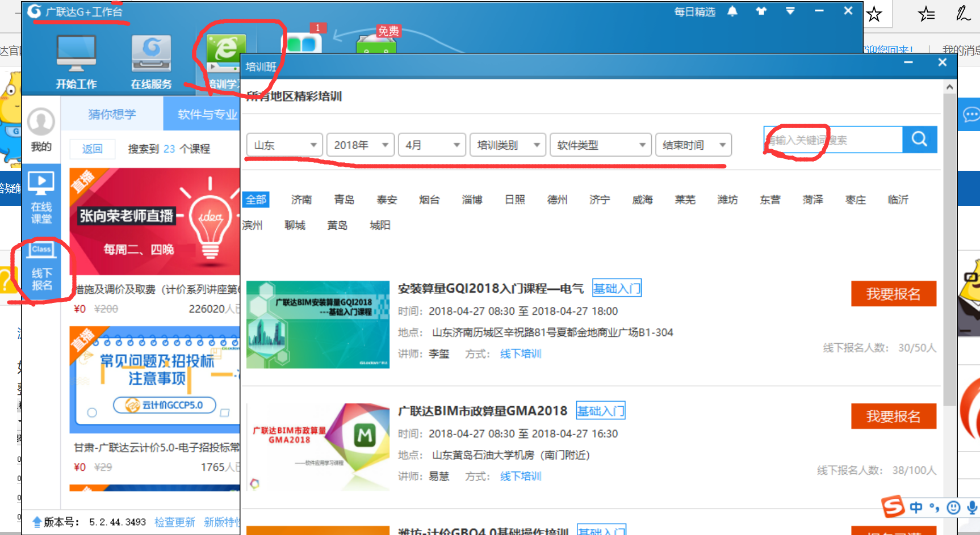Open the 2018年 year dropdown
The image size is (980, 535).
coord(361,145)
